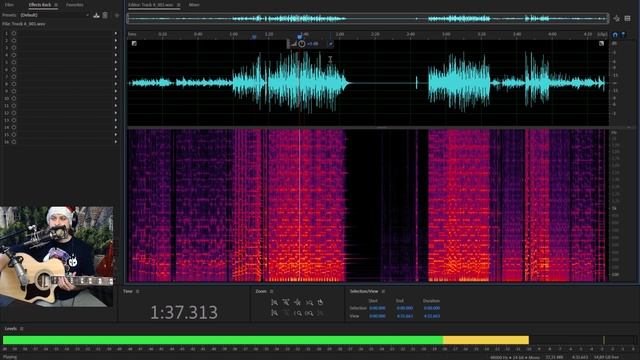Click the list icon right of overview waveform
Screen dimensions: 640x360
pos(627,18)
